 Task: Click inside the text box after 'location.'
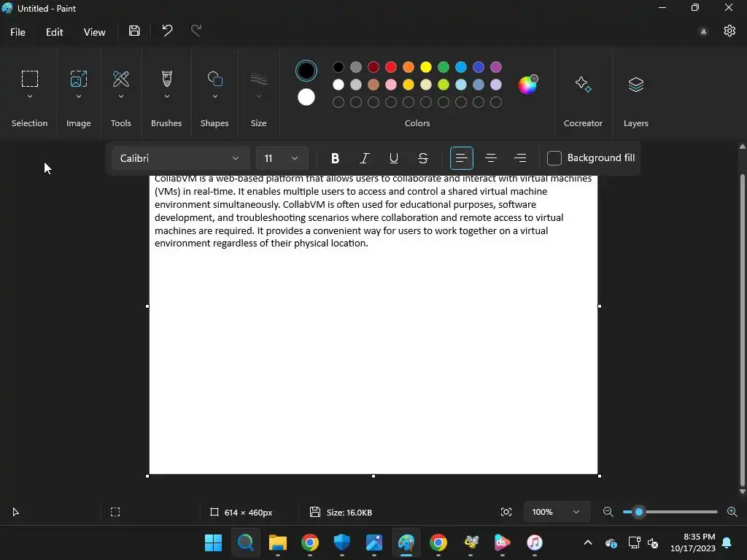point(370,244)
